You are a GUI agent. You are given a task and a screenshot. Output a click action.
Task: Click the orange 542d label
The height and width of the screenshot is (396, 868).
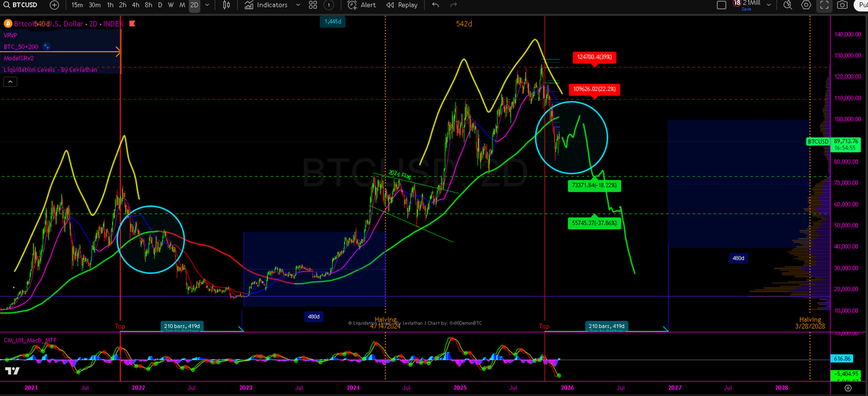pyautogui.click(x=464, y=24)
